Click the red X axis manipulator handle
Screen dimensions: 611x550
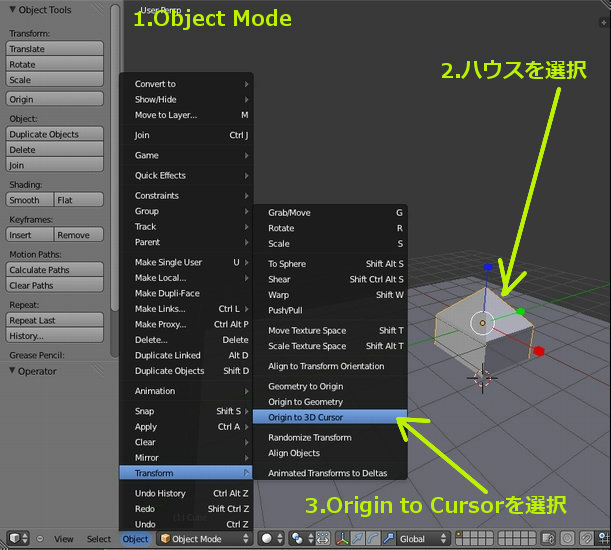[539, 351]
